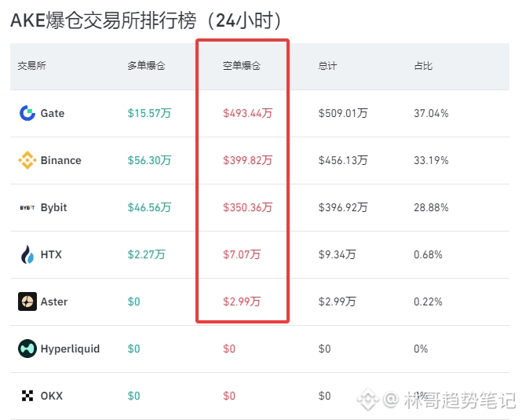The height and width of the screenshot is (420, 522).
Task: Select Aster long liquidation $0
Action: [133, 301]
